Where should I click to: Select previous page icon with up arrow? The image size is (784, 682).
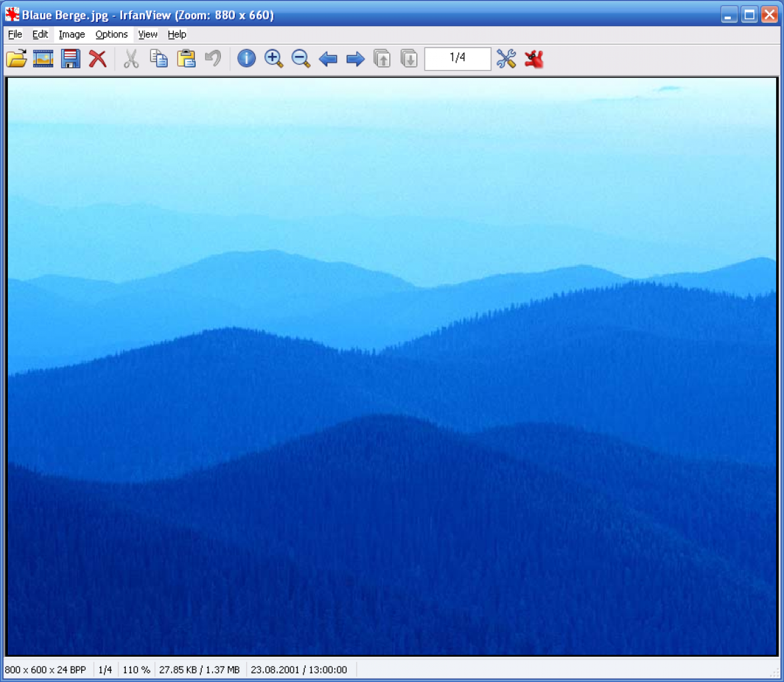pyautogui.click(x=382, y=59)
